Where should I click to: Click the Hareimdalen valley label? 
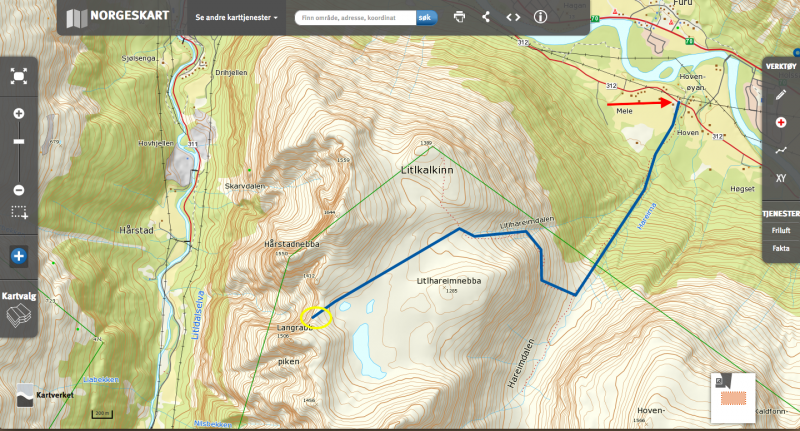click(x=521, y=363)
